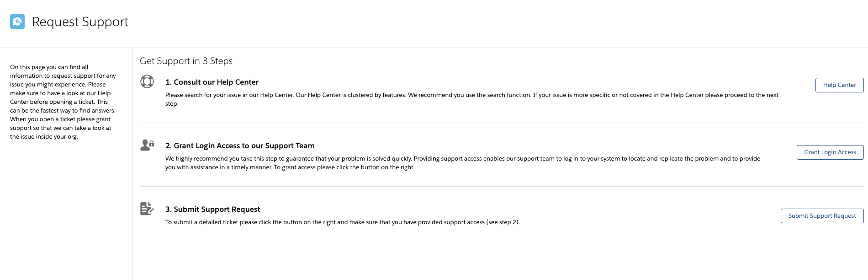Click the Request Support page title
This screenshot has height=280, width=868.
coord(80,22)
